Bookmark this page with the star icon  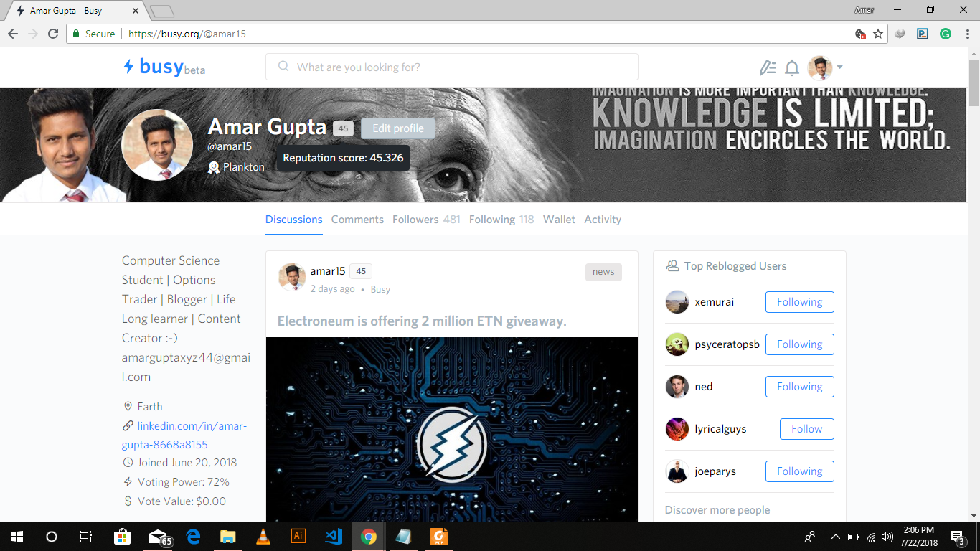(878, 34)
